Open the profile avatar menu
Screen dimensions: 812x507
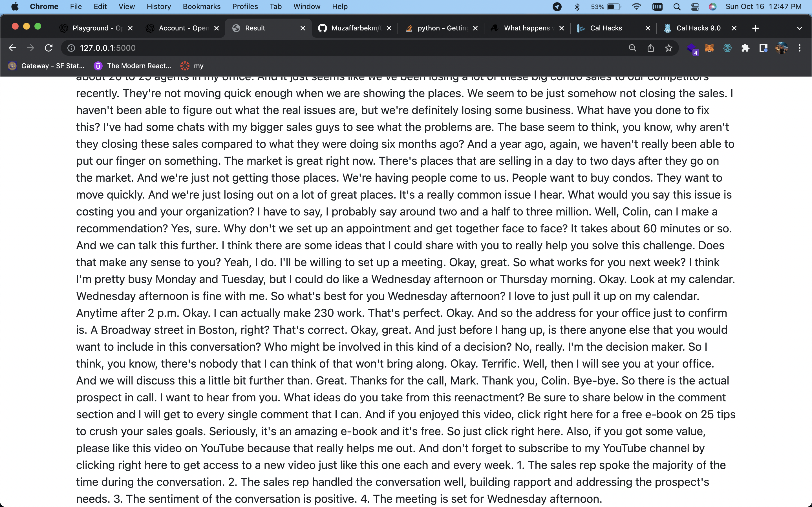pyautogui.click(x=782, y=48)
